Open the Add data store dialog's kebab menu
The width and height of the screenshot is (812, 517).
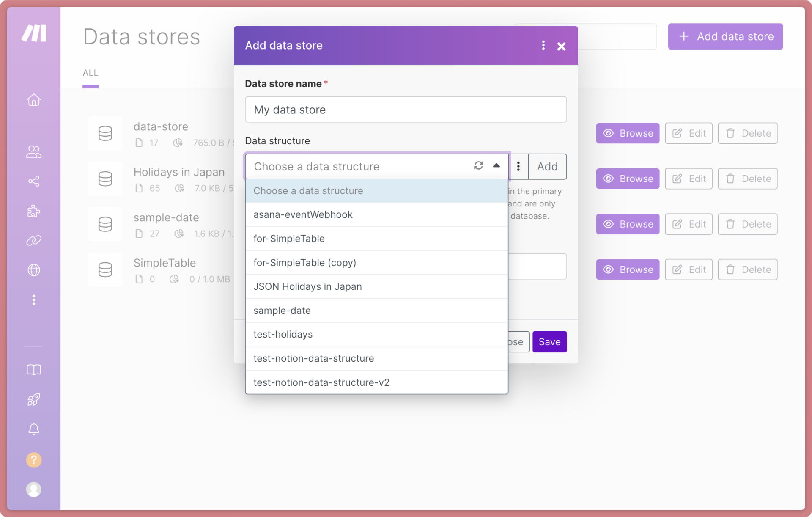[543, 46]
